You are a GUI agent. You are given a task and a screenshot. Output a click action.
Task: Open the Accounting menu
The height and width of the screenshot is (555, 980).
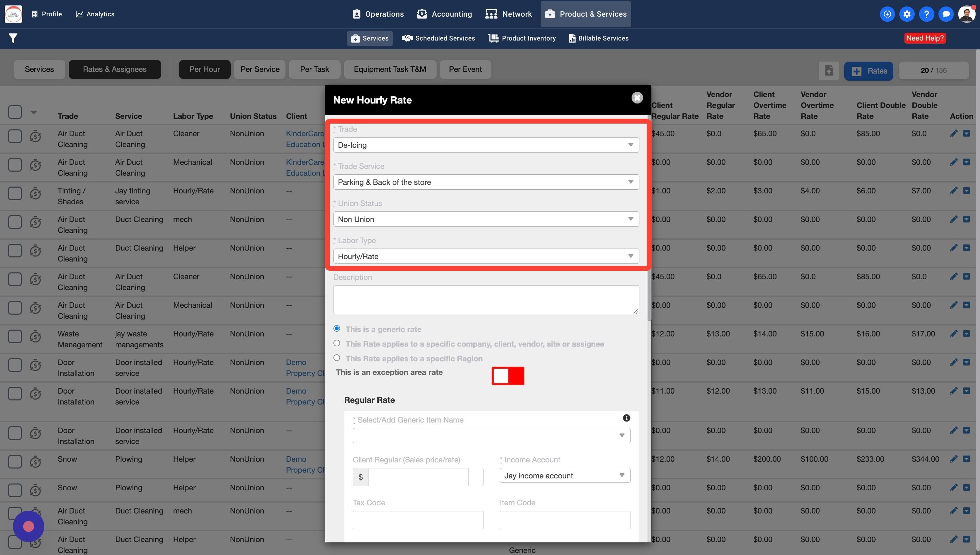(444, 14)
